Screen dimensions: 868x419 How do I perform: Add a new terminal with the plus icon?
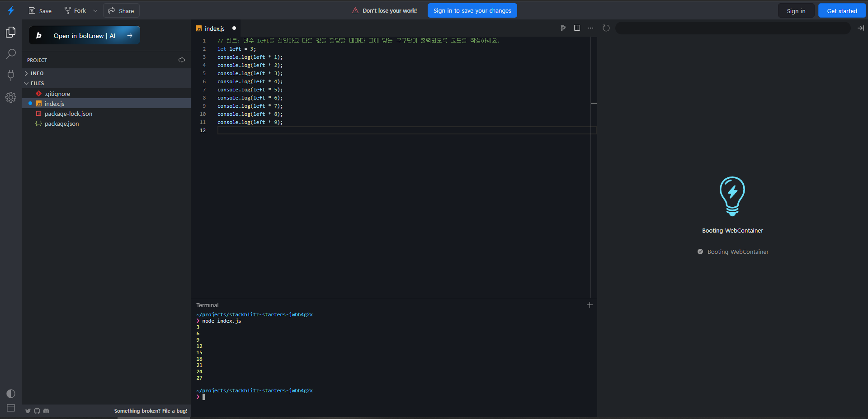[x=590, y=305]
